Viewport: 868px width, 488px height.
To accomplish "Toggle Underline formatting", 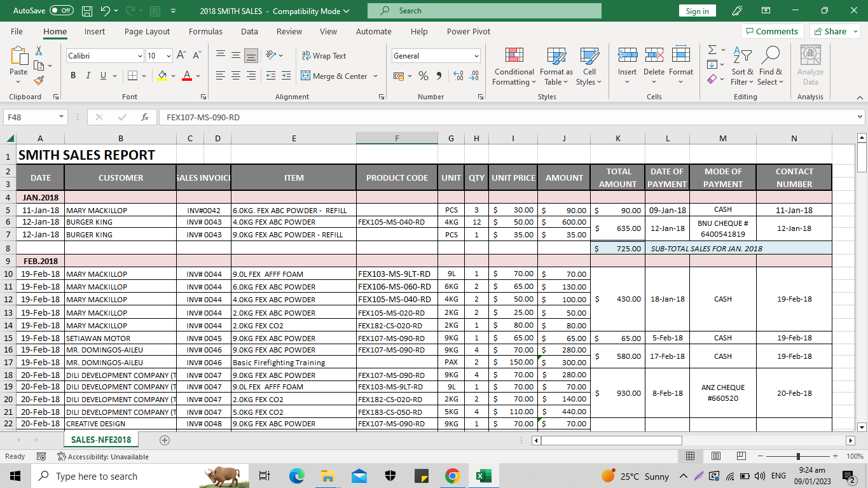I will pyautogui.click(x=104, y=76).
